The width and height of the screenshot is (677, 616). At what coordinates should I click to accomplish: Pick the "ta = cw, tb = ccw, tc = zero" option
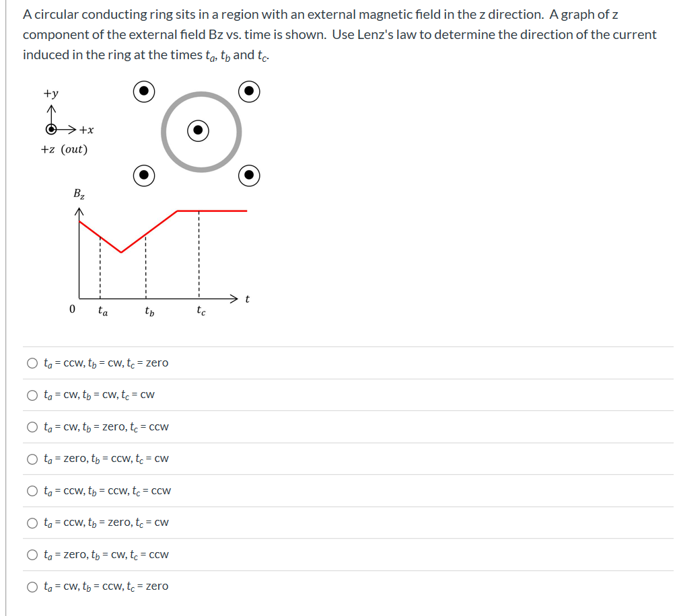pos(32,586)
